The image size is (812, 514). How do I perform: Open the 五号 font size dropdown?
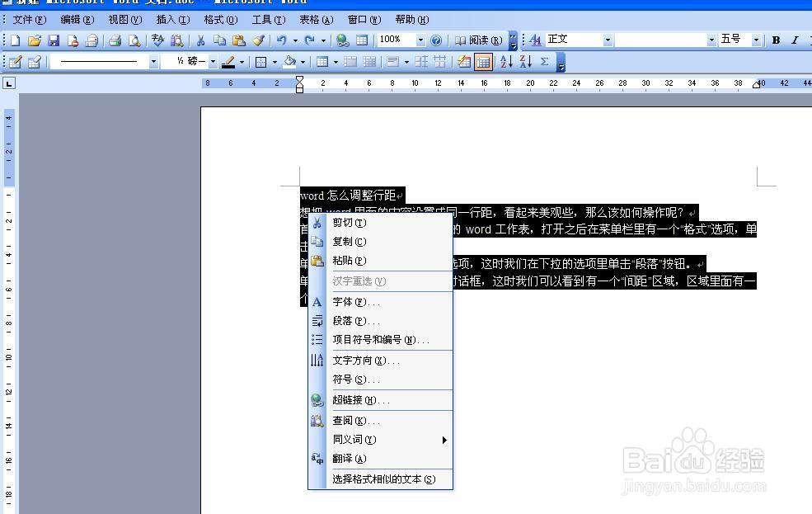(x=757, y=39)
